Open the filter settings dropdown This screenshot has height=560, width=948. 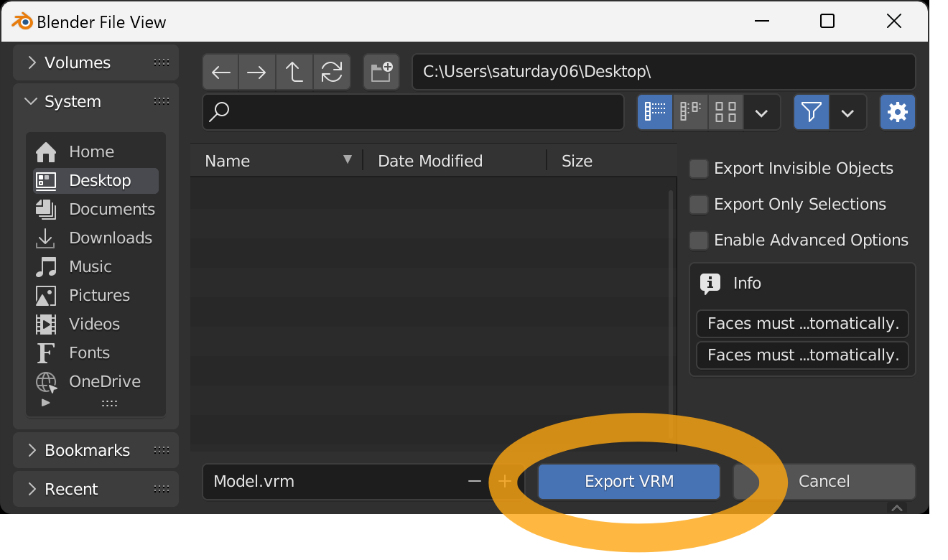point(848,112)
